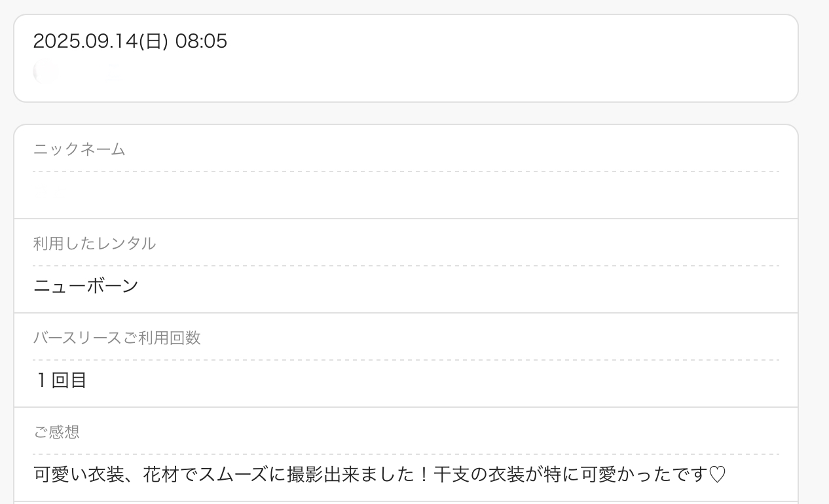Click the 2025.09.14 date text
Viewport: 829px width, 504px height.
[84, 42]
